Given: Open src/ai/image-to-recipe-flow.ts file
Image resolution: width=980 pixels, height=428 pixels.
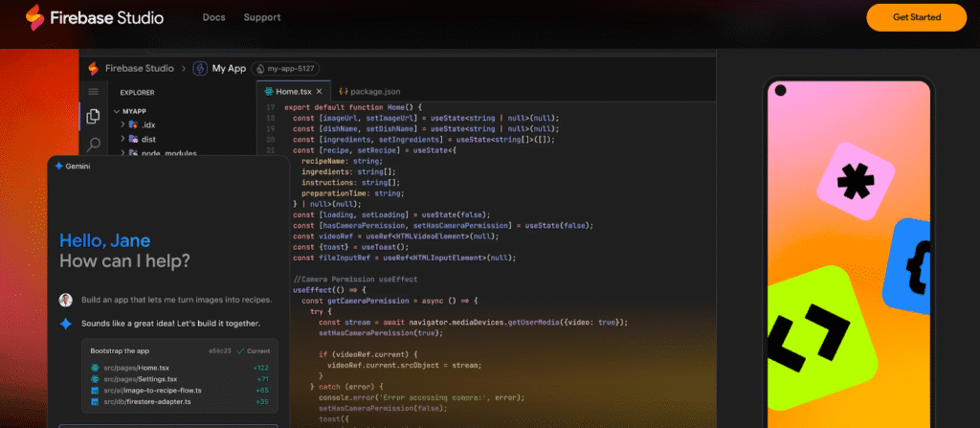Looking at the screenshot, I should tap(152, 391).
